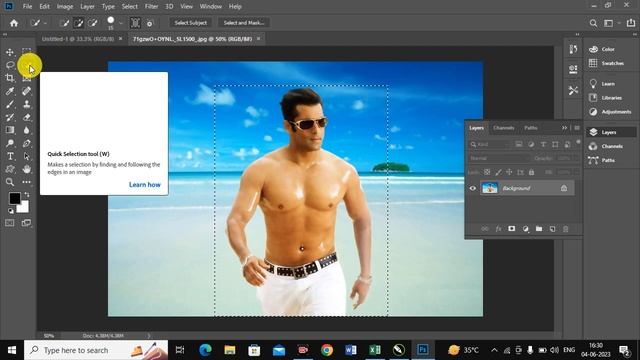Hide the Background layer eye icon
This screenshot has width=640, height=360.
coord(473,188)
